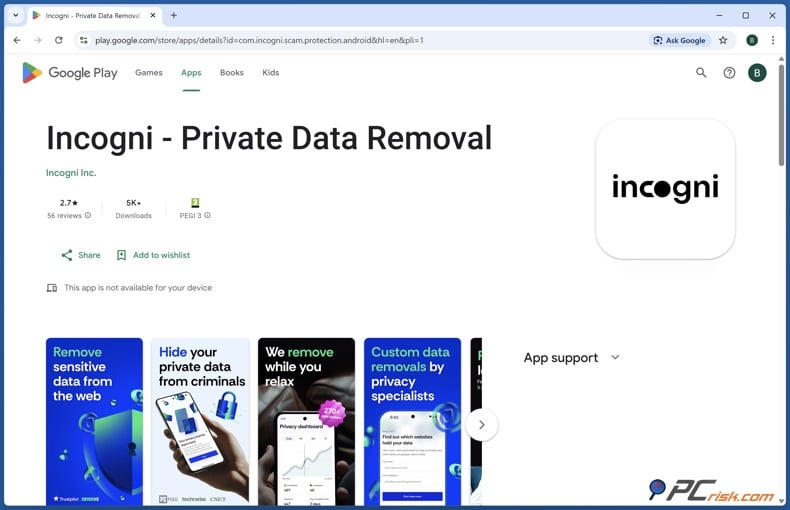View the 2.7 star rating
The width and height of the screenshot is (790, 510).
(69, 203)
